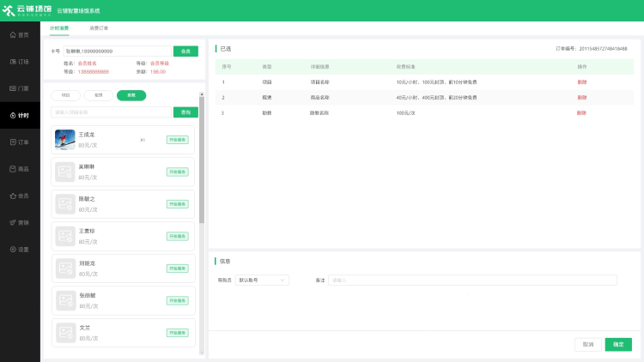Switch to the 计时消费 tab
The height and width of the screenshot is (362, 644).
59,28
